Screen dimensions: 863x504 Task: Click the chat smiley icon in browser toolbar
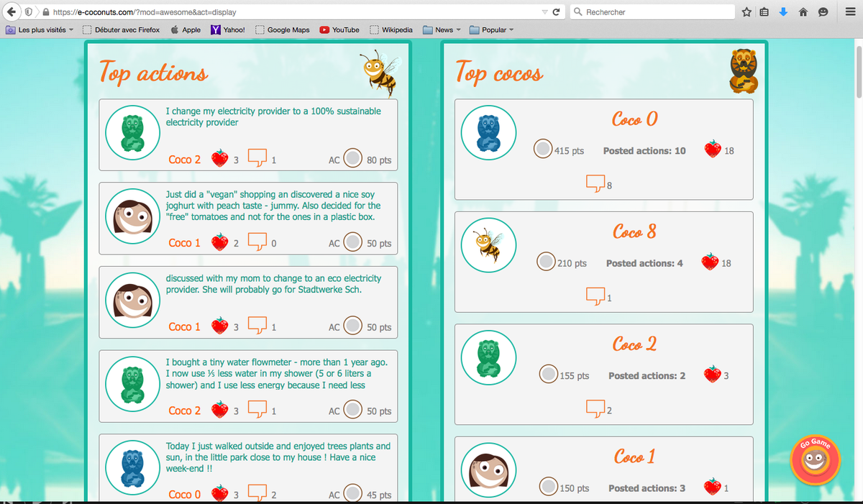pyautogui.click(x=823, y=12)
